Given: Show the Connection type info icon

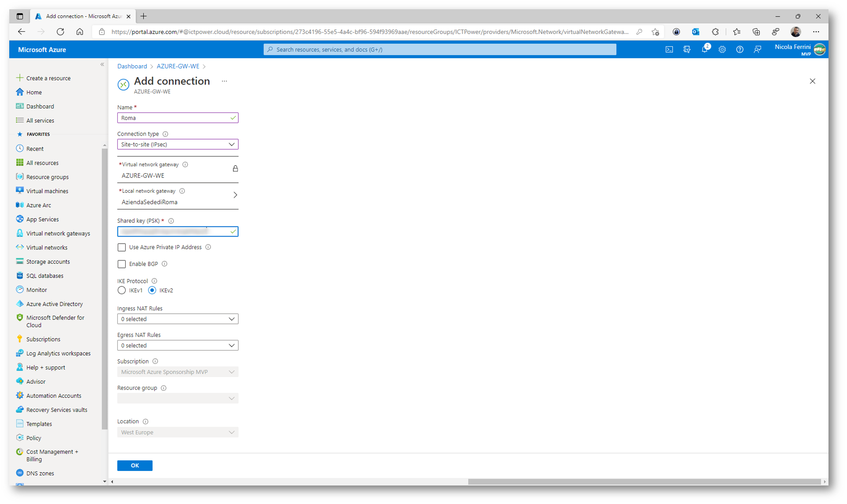Looking at the screenshot, I should point(165,134).
